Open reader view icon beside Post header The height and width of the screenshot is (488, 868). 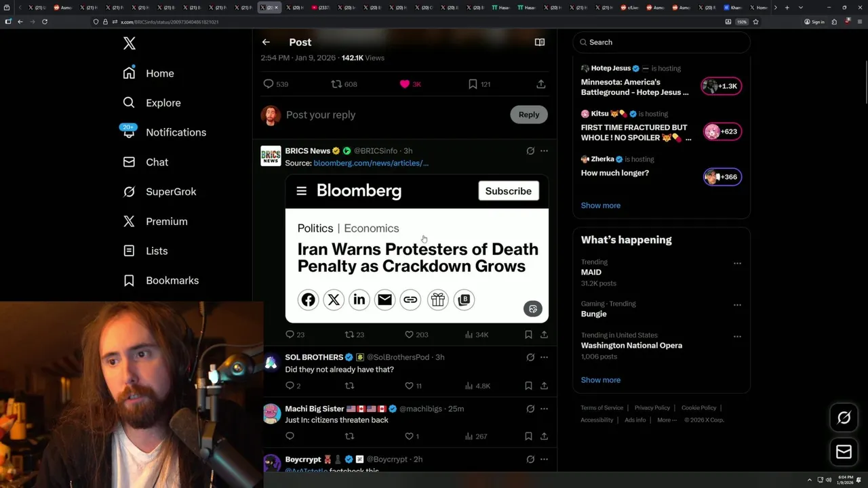click(540, 42)
